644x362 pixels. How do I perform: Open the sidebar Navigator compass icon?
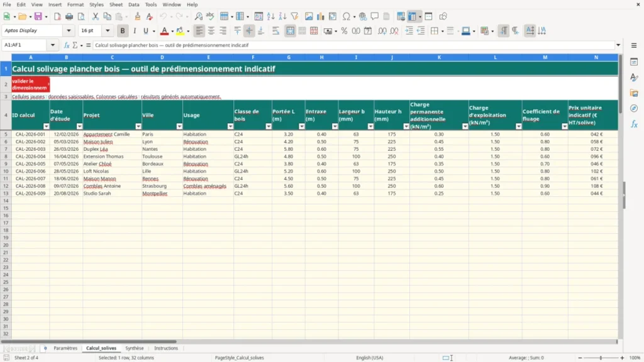(634, 108)
